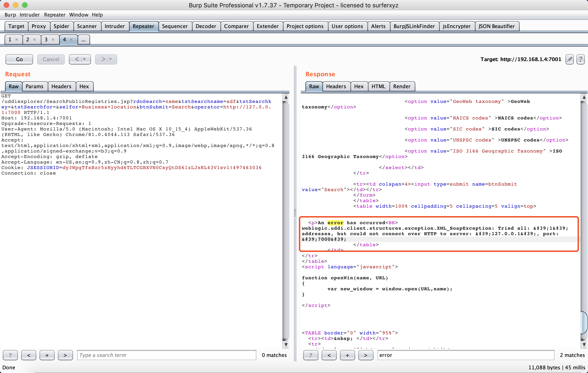588x373 pixels.
Task: Show response Render view
Action: (x=402, y=86)
